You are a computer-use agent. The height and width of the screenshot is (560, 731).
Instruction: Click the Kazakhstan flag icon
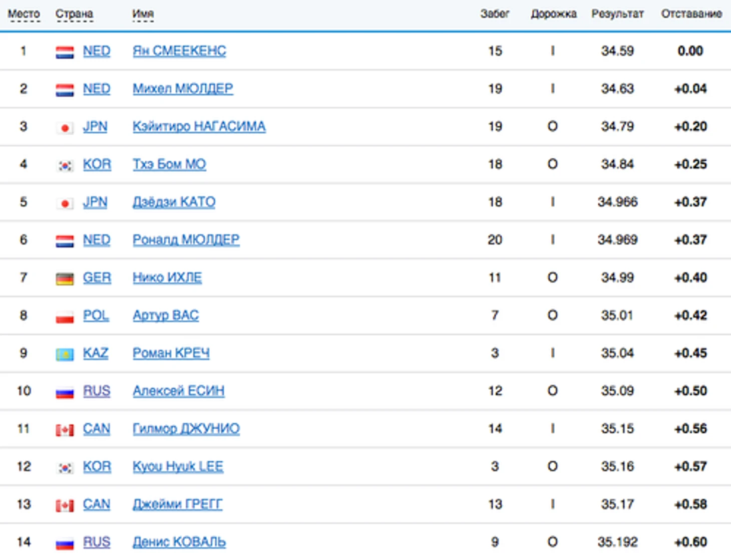[65, 354]
